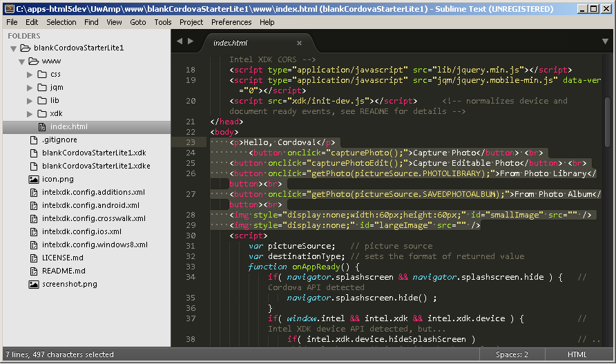Click the xdk folder icon
Viewport: 616px width, 364px height.
pos(42,113)
